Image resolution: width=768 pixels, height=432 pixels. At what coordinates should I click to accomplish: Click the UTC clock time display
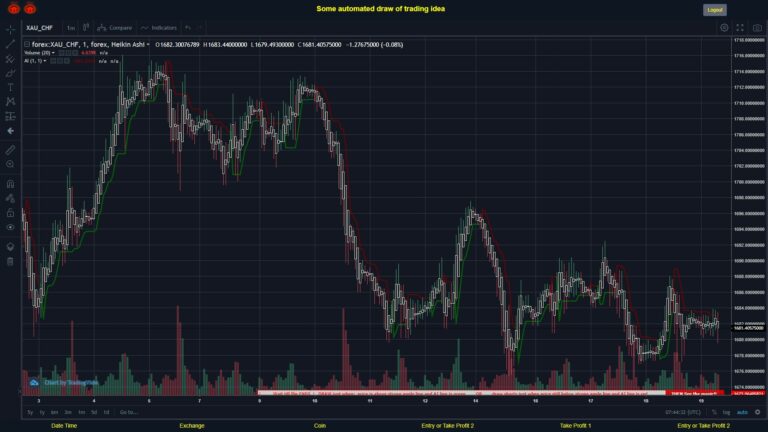[683, 412]
